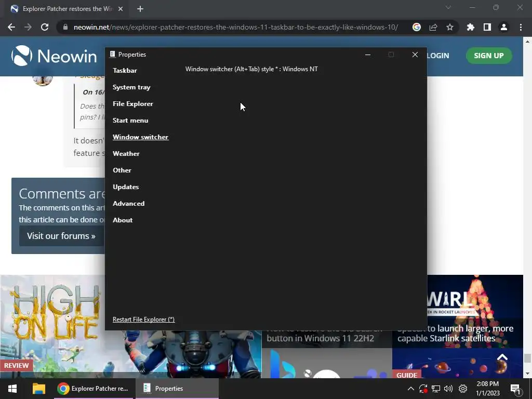This screenshot has width=532, height=399.
Task: Switch to Chrome taskbar button
Action: click(x=95, y=389)
